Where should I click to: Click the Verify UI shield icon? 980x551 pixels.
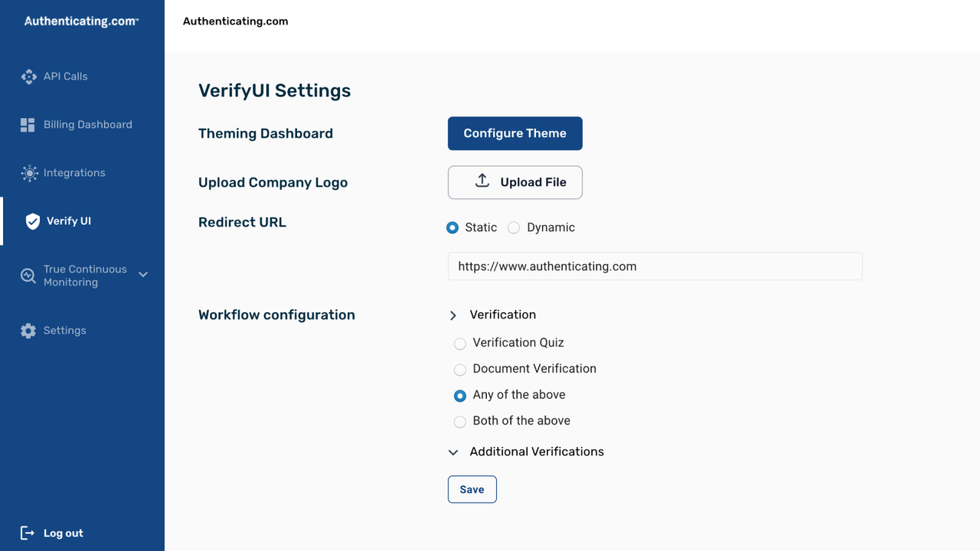32,221
